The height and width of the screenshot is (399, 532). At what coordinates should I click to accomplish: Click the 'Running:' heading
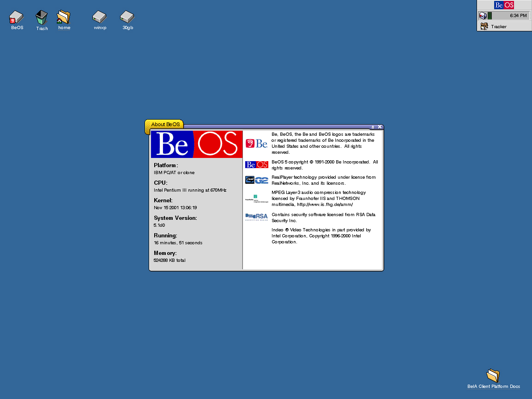click(x=165, y=236)
